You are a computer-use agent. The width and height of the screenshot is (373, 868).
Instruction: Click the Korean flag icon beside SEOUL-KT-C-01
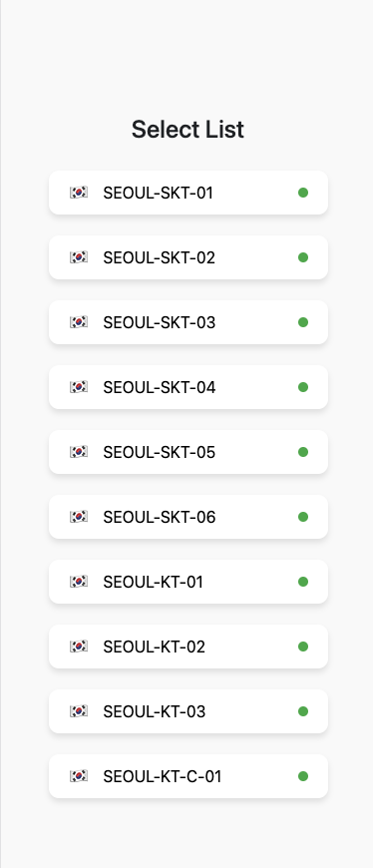(79, 776)
